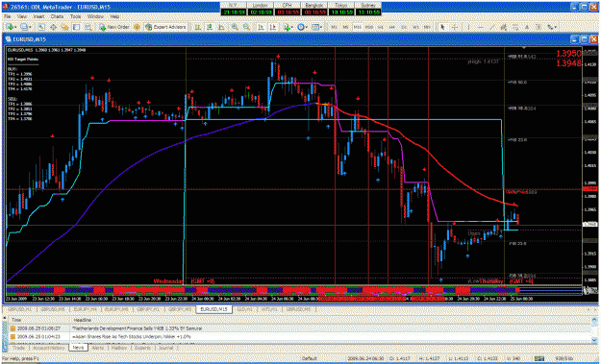
Task: Open the Strategy Tester icon
Action: click(x=88, y=27)
